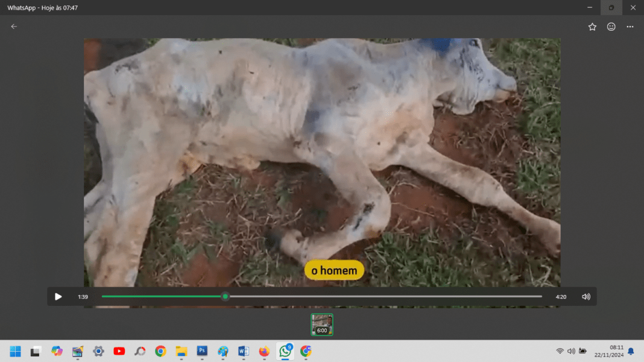
Task: Open the three-dot more options menu
Action: pos(630,27)
